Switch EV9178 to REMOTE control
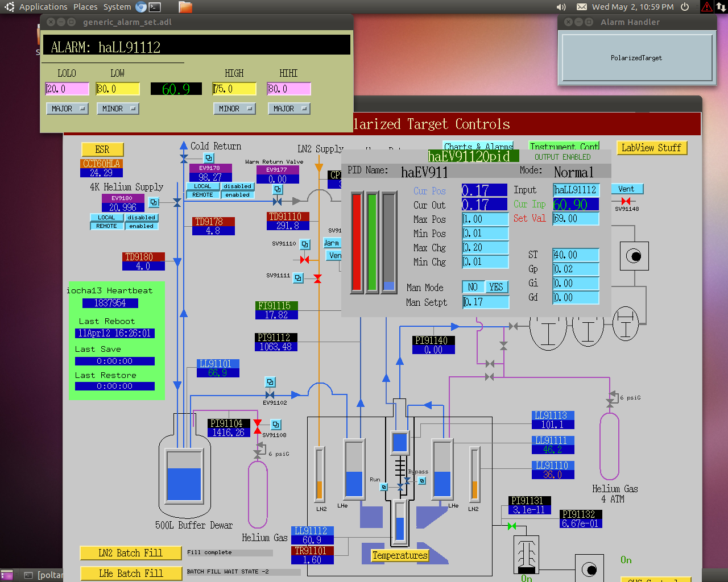 202,195
